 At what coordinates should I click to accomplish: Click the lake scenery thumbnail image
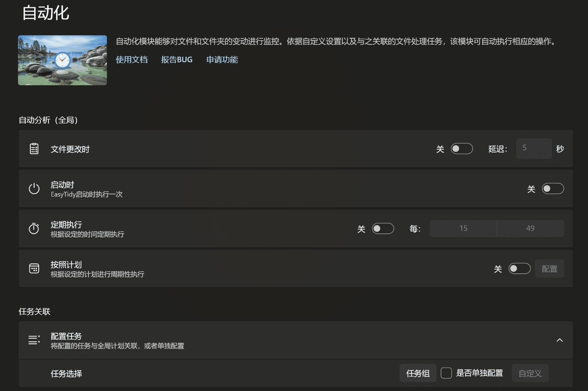62,60
